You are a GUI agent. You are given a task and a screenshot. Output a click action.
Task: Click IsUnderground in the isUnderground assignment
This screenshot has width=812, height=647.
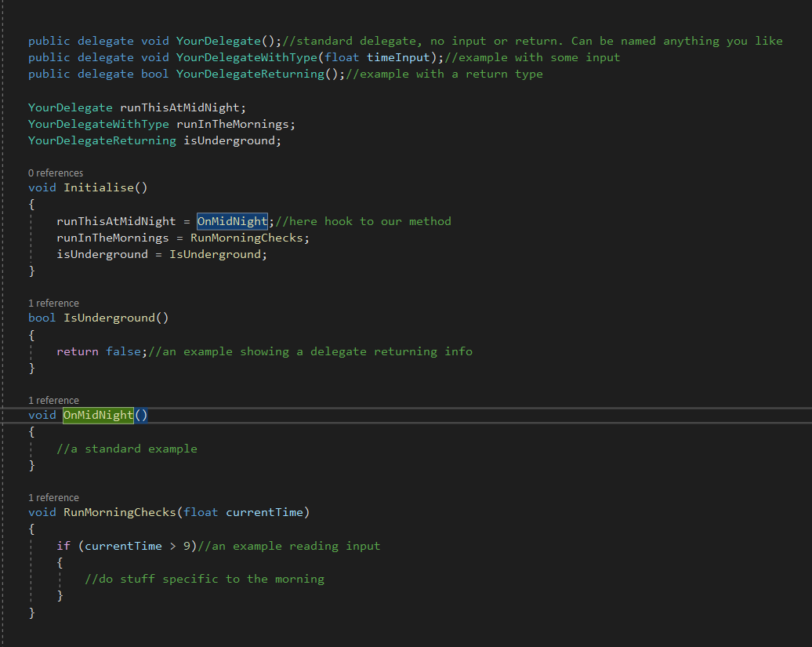215,254
